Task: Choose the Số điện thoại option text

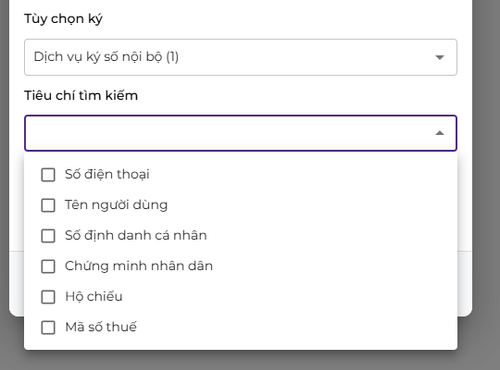Action: (x=107, y=174)
